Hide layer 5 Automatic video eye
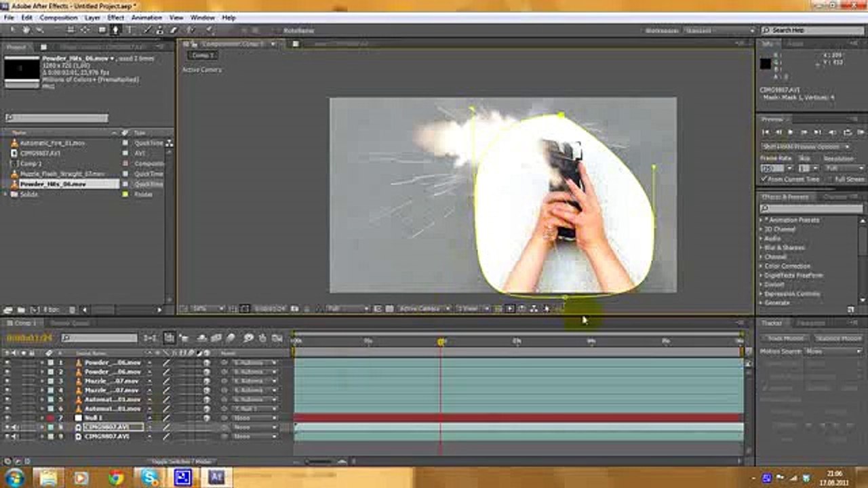This screenshot has height=488, width=868. click(7, 400)
